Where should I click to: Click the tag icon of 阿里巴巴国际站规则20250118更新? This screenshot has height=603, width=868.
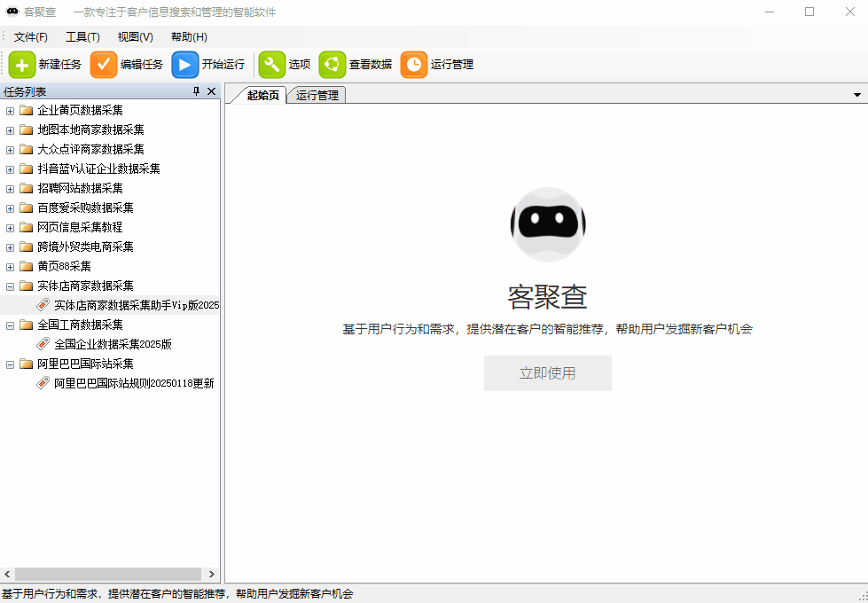pyautogui.click(x=43, y=382)
